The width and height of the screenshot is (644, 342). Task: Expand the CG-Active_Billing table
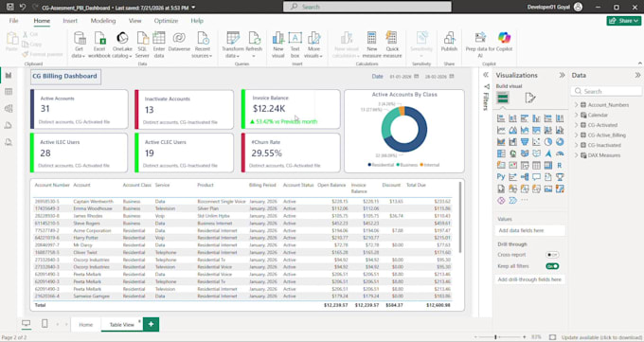(x=576, y=135)
